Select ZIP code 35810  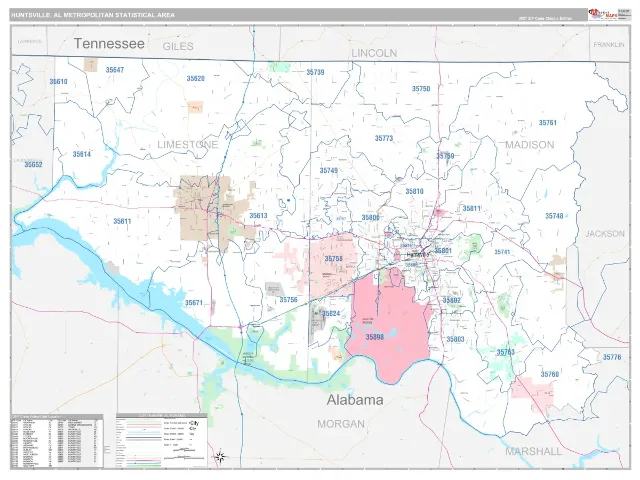414,191
